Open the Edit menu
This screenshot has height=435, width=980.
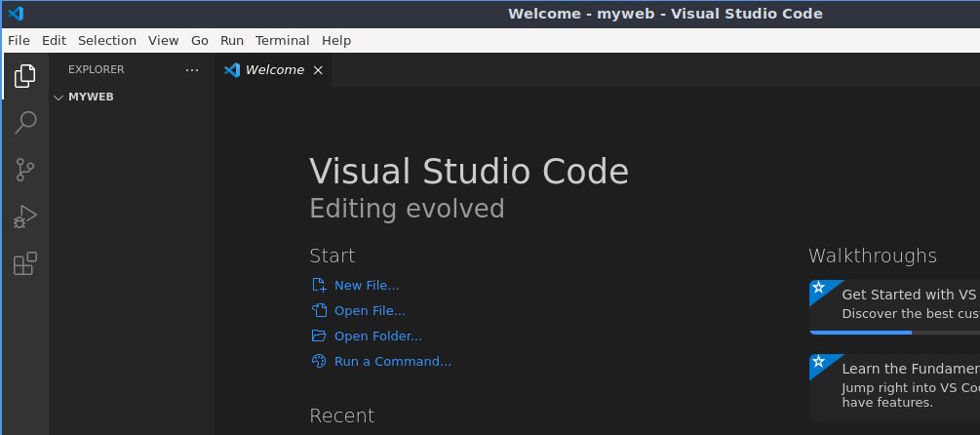(54, 41)
